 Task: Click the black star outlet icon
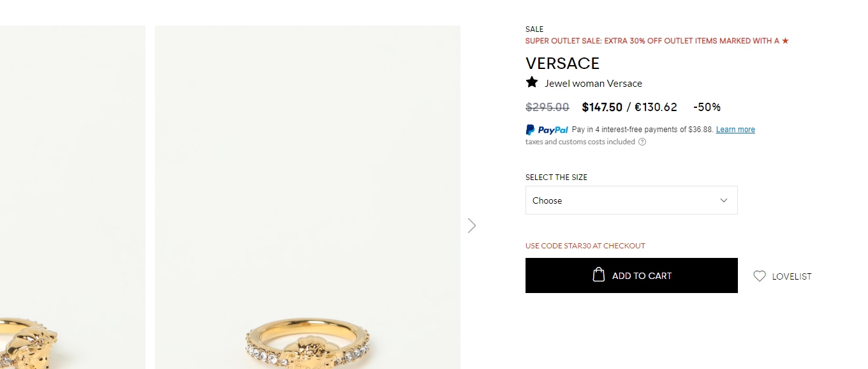[532, 82]
